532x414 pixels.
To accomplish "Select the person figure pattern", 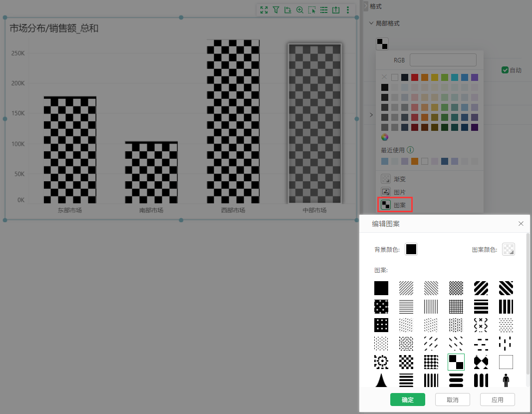I will tap(506, 380).
